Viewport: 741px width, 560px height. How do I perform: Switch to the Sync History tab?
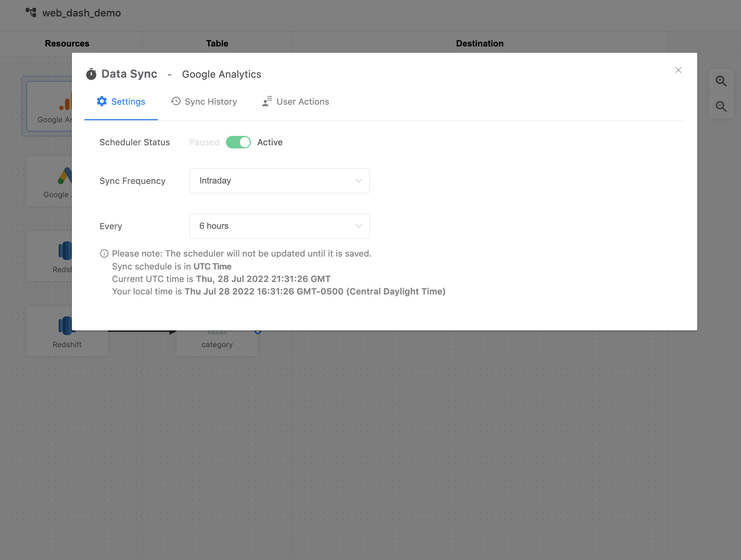[x=204, y=102]
